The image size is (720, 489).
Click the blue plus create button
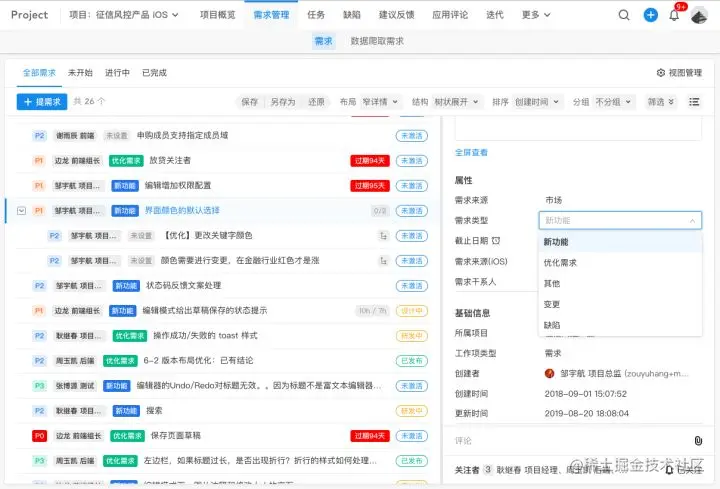pos(650,15)
